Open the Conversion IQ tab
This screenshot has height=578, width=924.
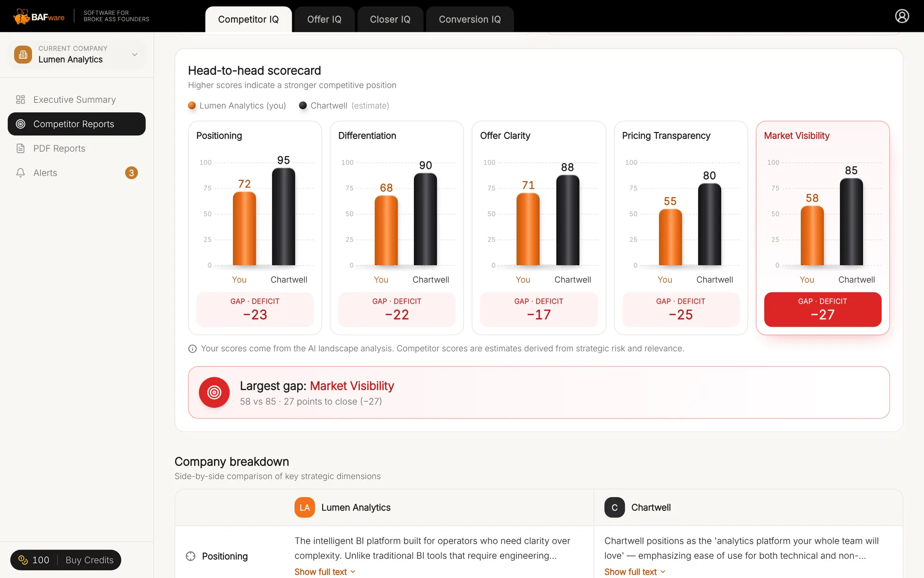pos(470,19)
